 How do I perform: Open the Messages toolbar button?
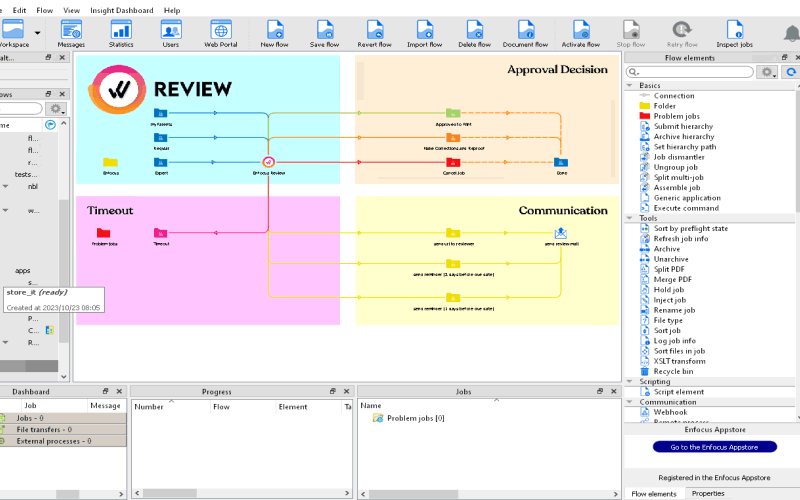pos(71,34)
